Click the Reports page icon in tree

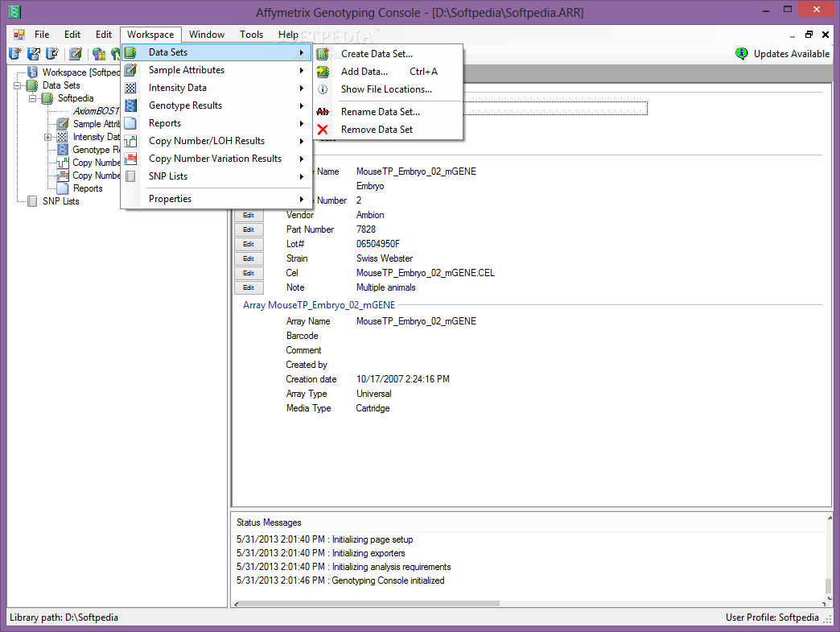pyautogui.click(x=63, y=188)
